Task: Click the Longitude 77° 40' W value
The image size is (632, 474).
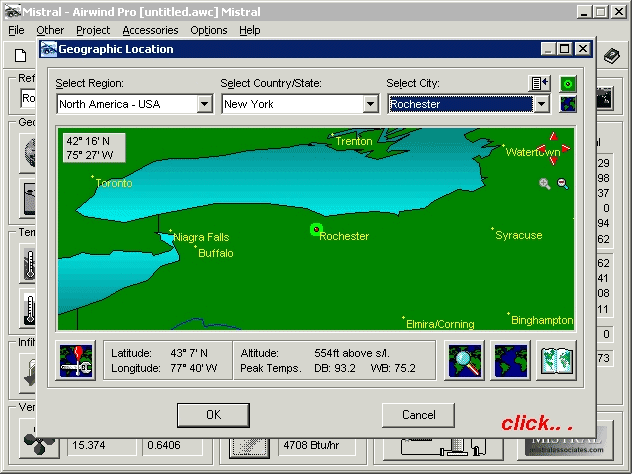Action: (x=193, y=368)
